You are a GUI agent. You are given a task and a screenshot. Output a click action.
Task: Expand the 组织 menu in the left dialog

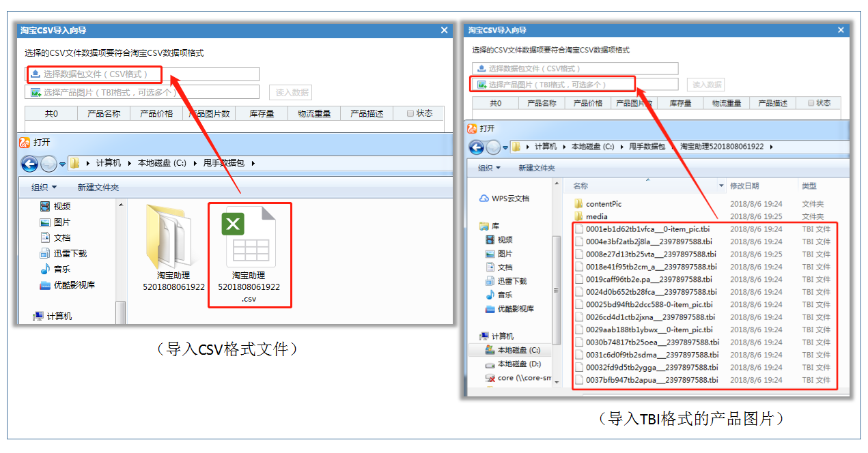pyautogui.click(x=44, y=188)
